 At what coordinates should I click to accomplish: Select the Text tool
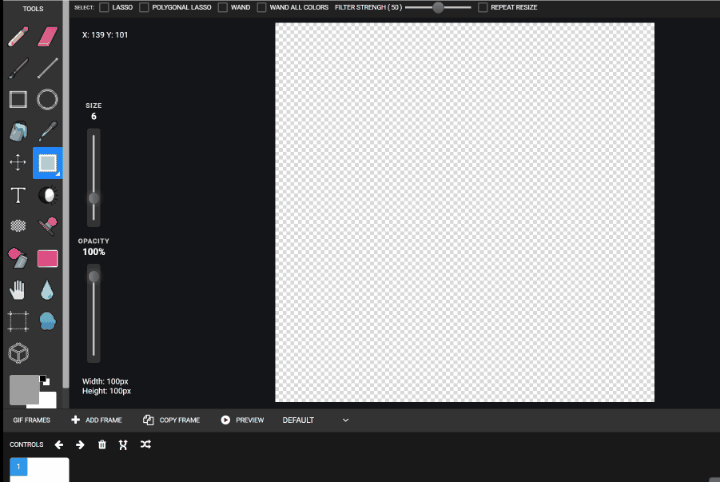[18, 195]
